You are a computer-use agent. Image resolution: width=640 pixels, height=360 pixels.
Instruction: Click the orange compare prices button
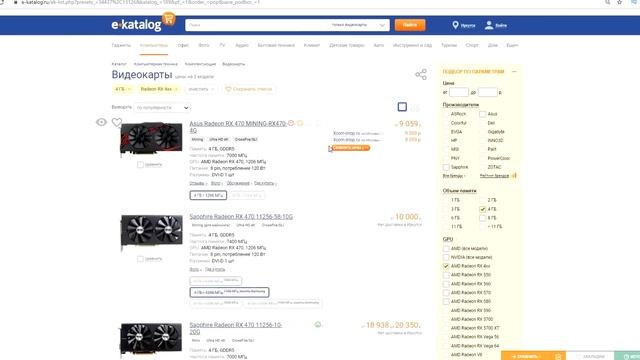coord(351,148)
